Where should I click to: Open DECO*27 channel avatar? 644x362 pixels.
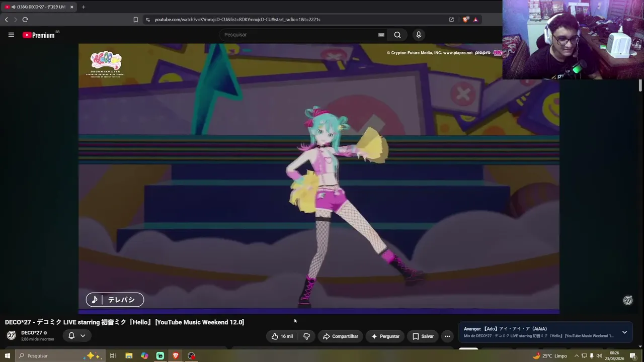pyautogui.click(x=11, y=335)
